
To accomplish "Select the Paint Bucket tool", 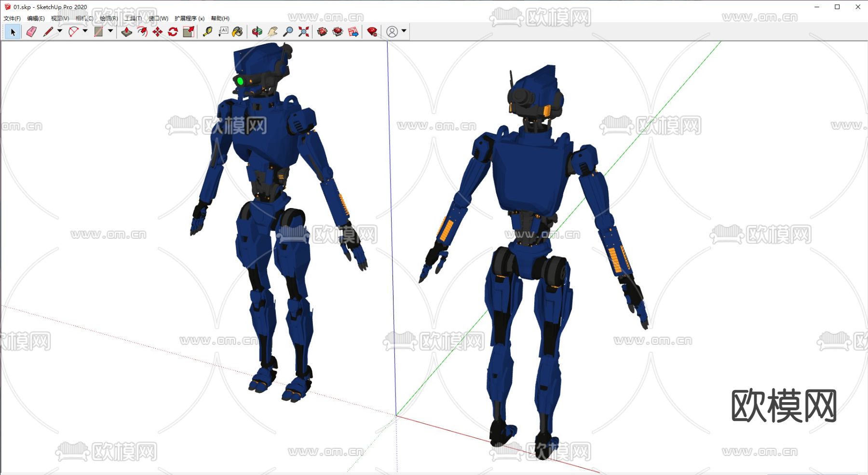I will [237, 32].
